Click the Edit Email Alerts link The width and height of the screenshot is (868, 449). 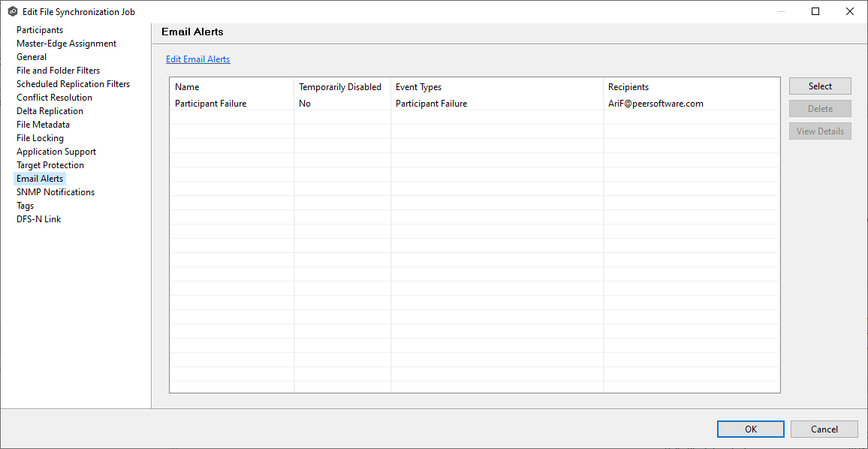(x=197, y=59)
